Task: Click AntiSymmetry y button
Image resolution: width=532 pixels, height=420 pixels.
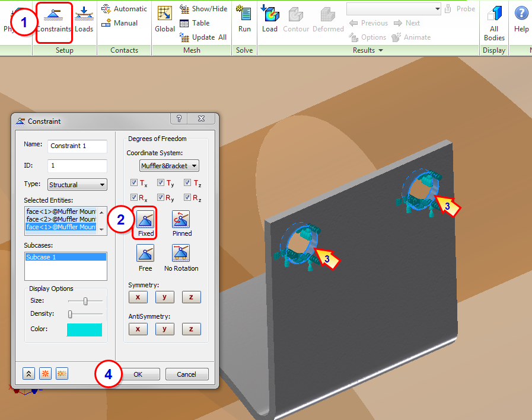Action: (x=164, y=329)
